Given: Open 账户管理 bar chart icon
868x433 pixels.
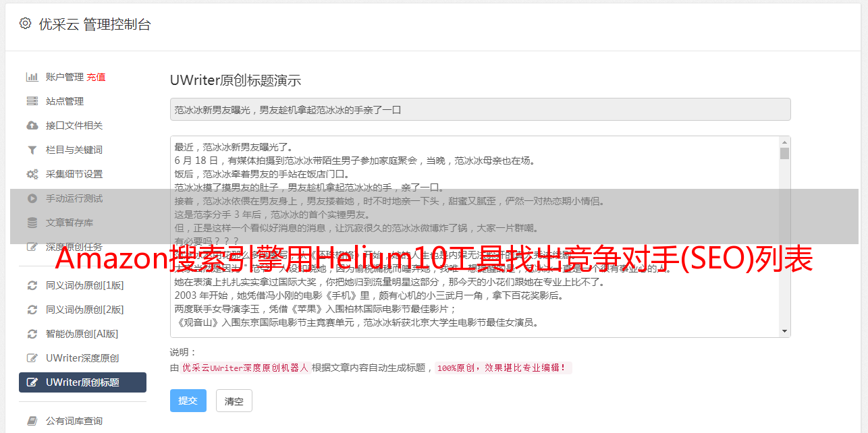Looking at the screenshot, I should coord(32,77).
